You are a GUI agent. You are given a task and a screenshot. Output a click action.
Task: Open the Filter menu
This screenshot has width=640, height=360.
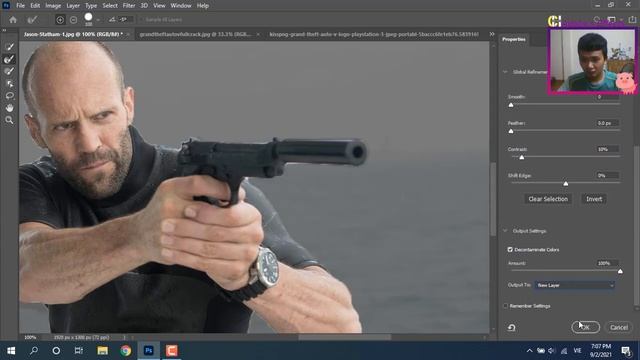point(129,6)
